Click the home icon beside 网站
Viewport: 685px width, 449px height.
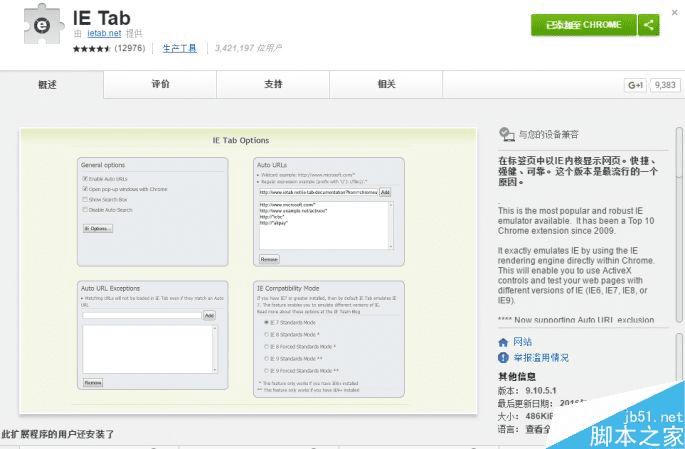pyautogui.click(x=503, y=342)
